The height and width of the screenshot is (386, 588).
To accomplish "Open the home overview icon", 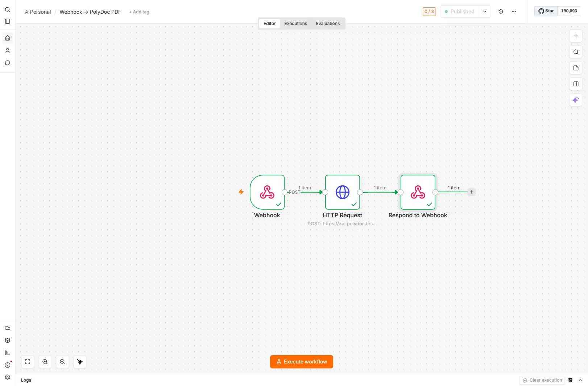I will point(7,38).
